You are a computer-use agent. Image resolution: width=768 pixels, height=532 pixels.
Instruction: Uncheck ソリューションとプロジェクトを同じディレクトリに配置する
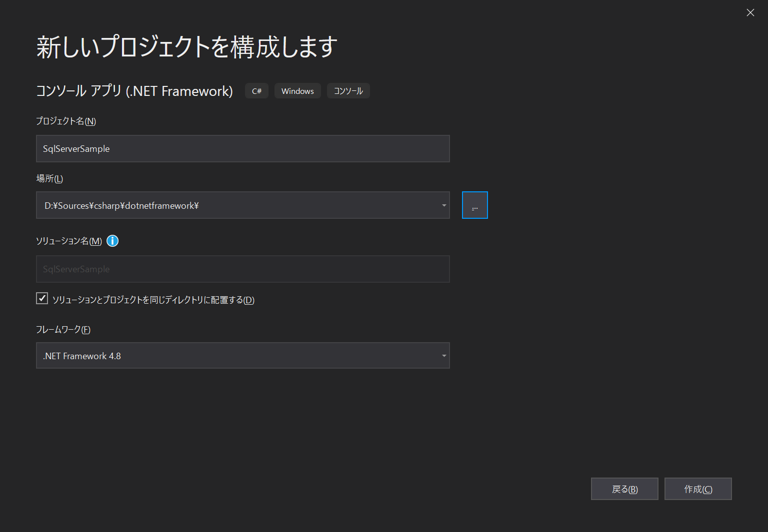(x=41, y=298)
